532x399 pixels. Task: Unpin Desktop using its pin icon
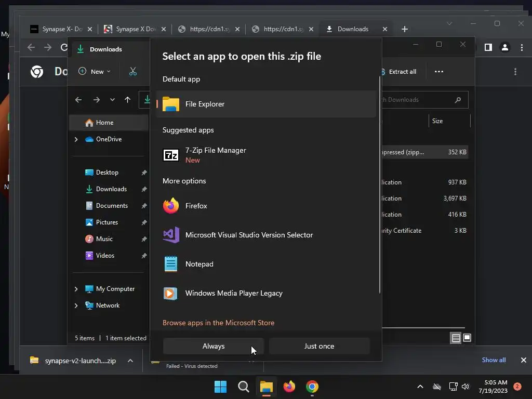pyautogui.click(x=144, y=172)
